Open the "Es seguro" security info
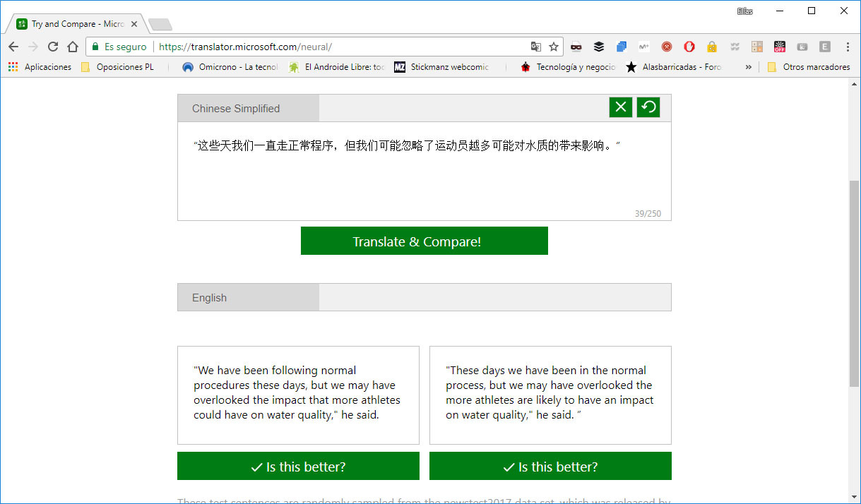The width and height of the screenshot is (861, 504). (118, 46)
